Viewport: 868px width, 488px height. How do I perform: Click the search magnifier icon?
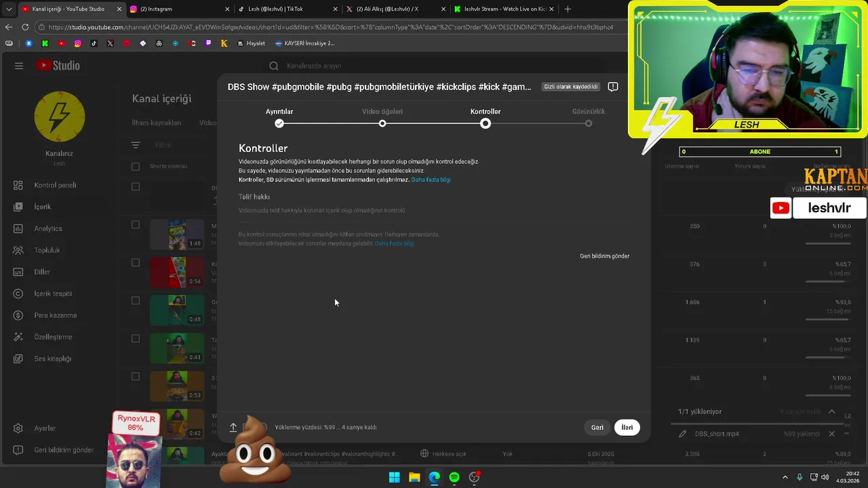coord(274,66)
